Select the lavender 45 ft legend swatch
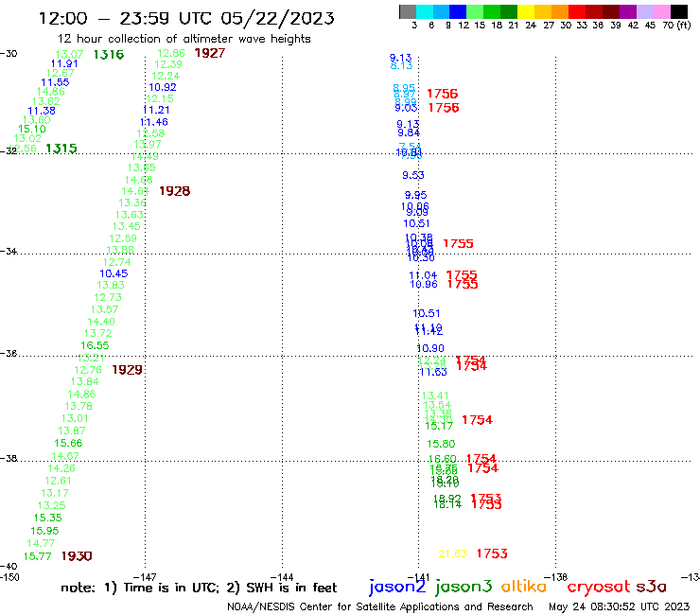Image resolution: width=700 pixels, height=615 pixels. click(x=644, y=11)
